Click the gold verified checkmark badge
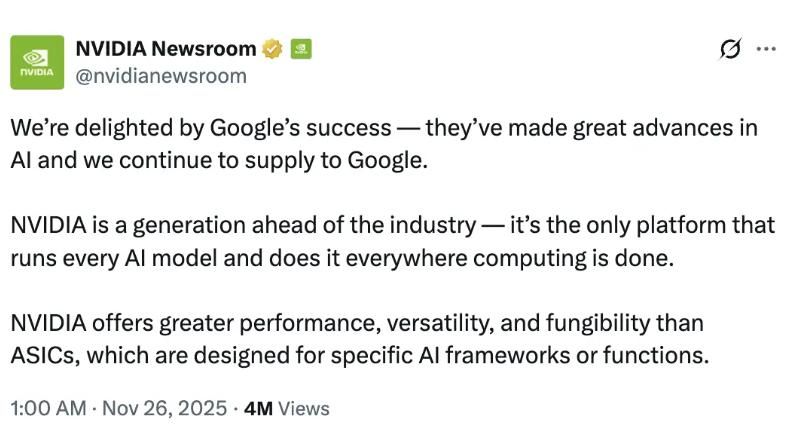This screenshot has height=435, width=804. [x=271, y=47]
